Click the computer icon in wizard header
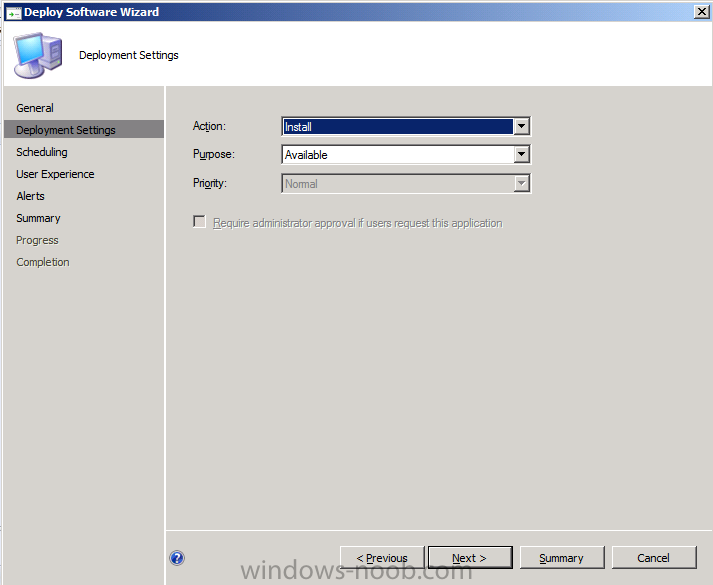 point(38,55)
